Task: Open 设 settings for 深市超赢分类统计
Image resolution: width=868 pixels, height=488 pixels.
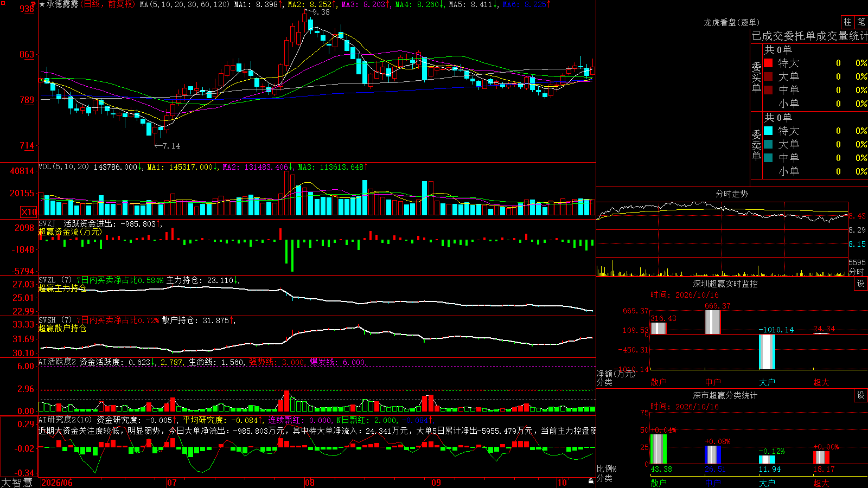Action: tap(861, 395)
